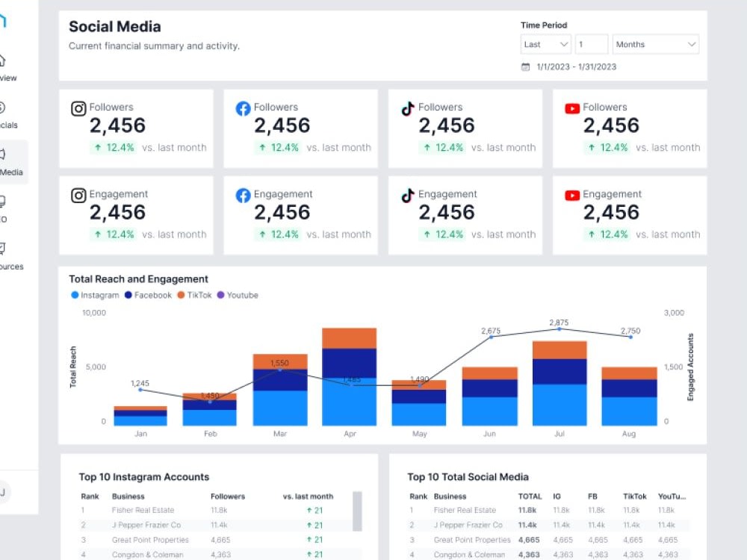Open the Months dropdown under Time Period
Viewport: 747px width, 560px height.
pos(655,44)
